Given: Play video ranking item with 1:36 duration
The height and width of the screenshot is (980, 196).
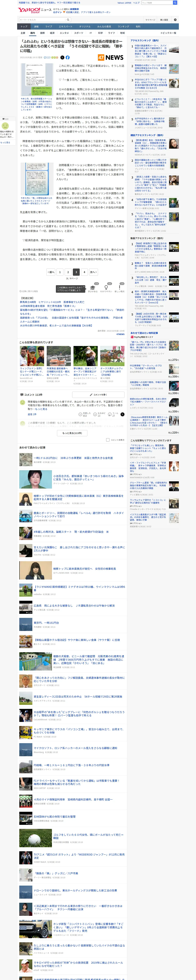Looking at the screenshot, I should tap(174, 317).
